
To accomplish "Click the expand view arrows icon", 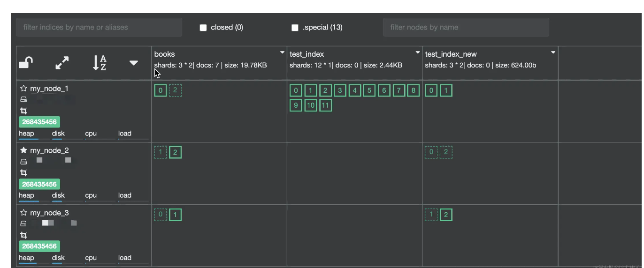I will click(62, 63).
